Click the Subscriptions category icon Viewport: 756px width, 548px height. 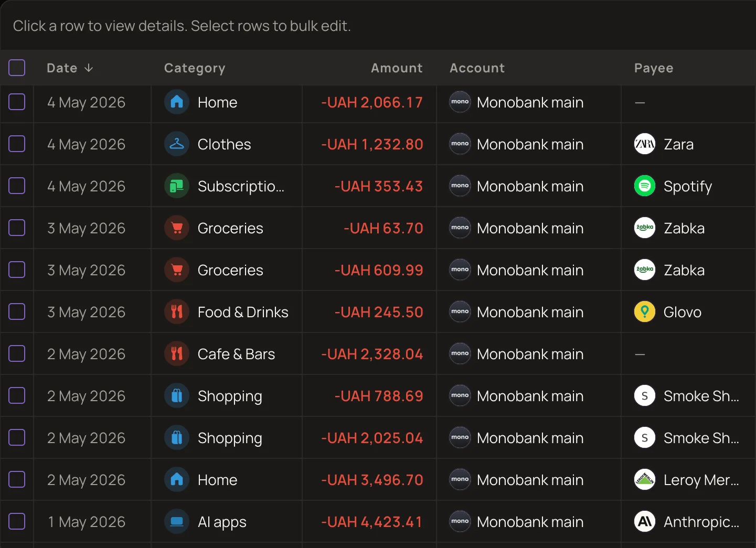click(x=177, y=186)
